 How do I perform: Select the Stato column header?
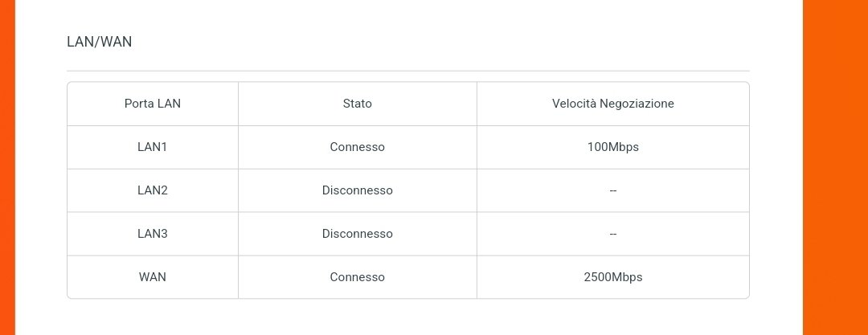point(357,104)
